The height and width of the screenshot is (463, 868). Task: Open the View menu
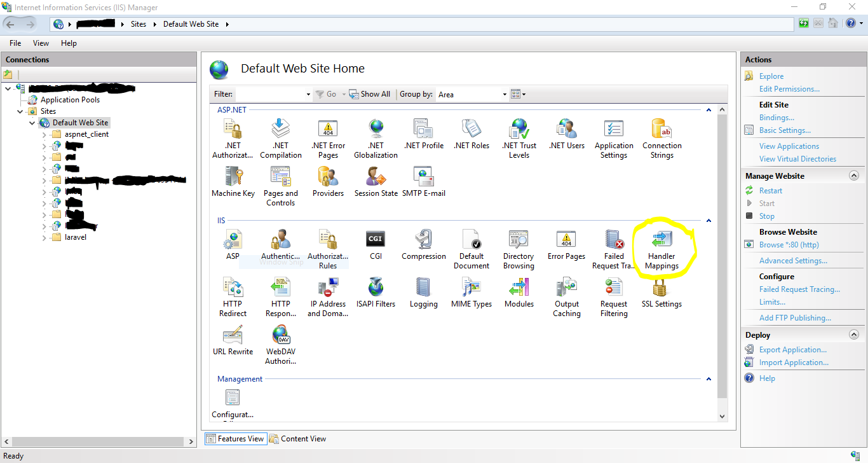click(41, 43)
